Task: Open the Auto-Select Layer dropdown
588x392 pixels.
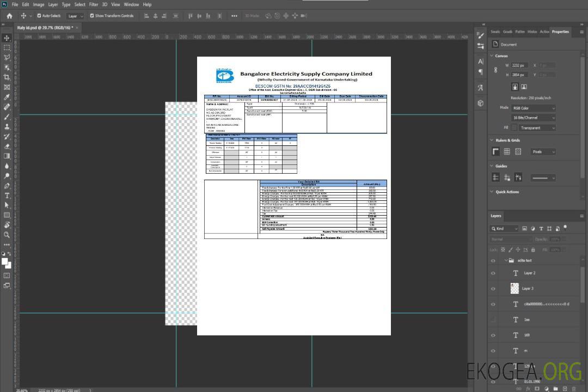Action: [75, 16]
